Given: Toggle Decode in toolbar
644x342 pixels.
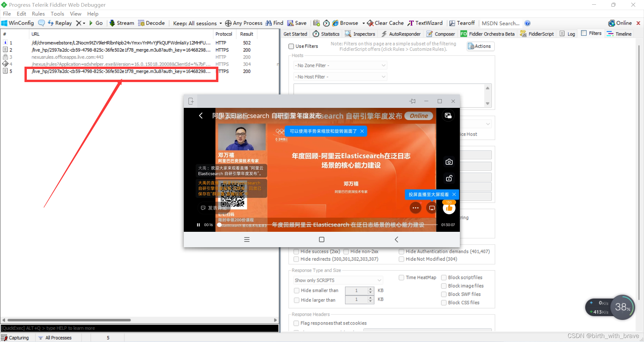Looking at the screenshot, I should [x=152, y=23].
